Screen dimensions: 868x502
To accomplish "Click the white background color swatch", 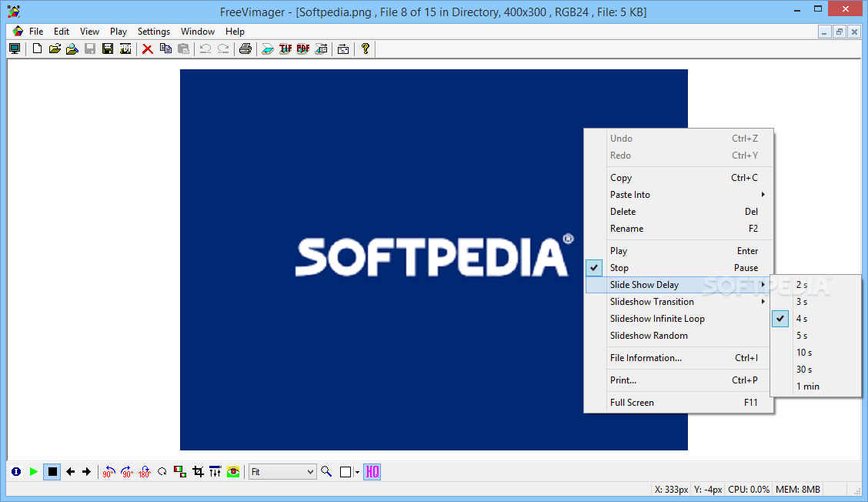I will point(346,471).
